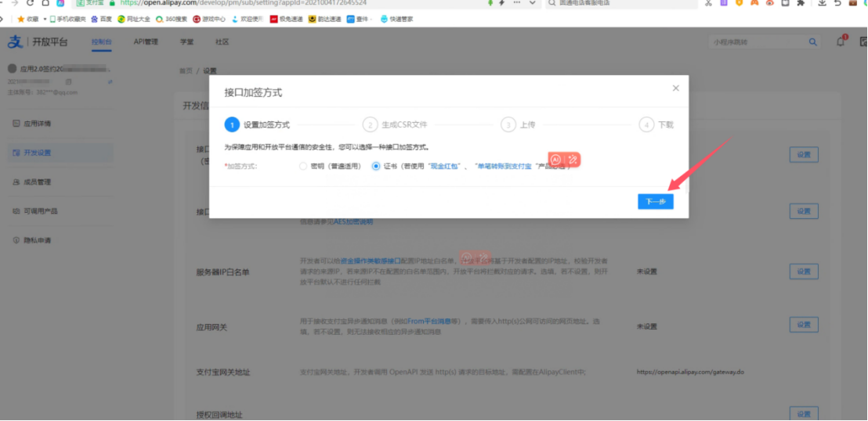Click the openapi.alipay.com gateway URL text
Screen dimensions: 868x421
coord(690,372)
